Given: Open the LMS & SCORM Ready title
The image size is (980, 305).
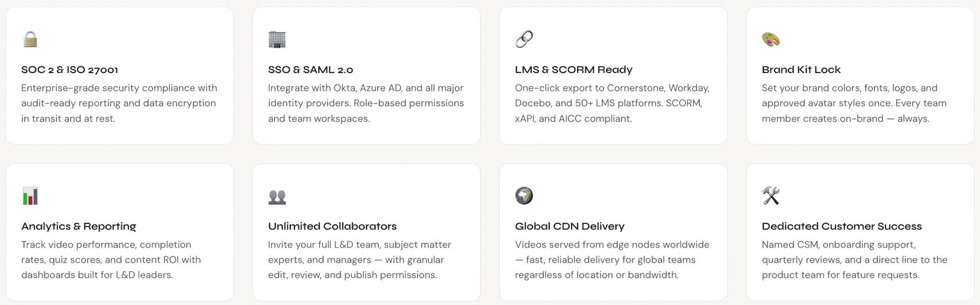Looking at the screenshot, I should coord(574,70).
